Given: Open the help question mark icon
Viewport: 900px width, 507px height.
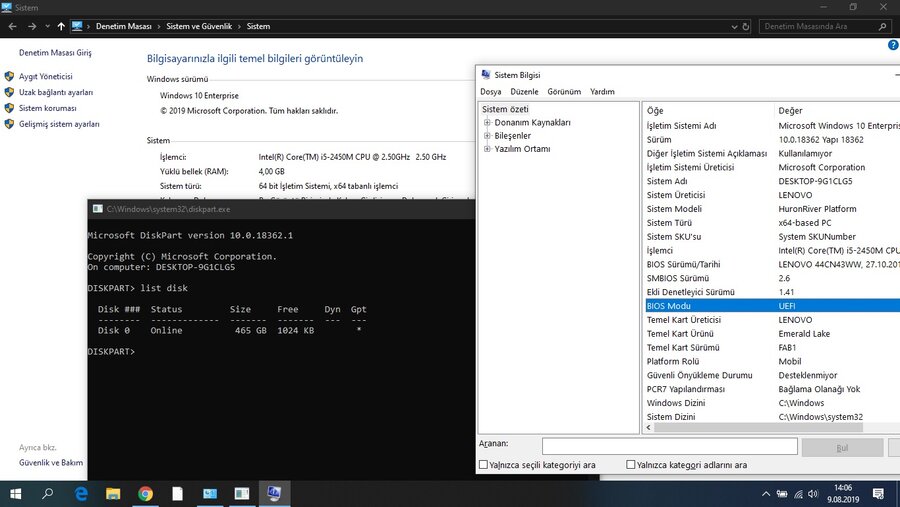Looking at the screenshot, I should pyautogui.click(x=892, y=45).
